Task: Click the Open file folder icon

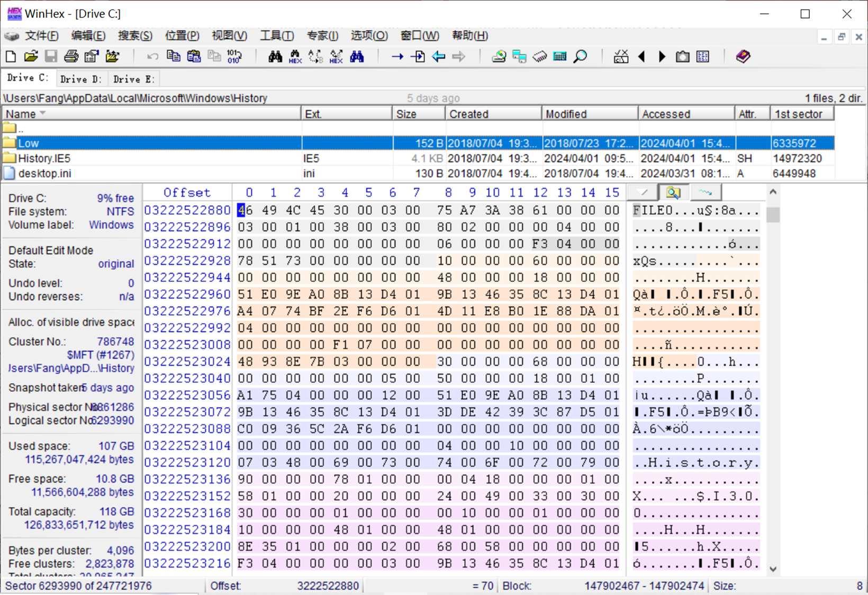Action: [x=31, y=56]
